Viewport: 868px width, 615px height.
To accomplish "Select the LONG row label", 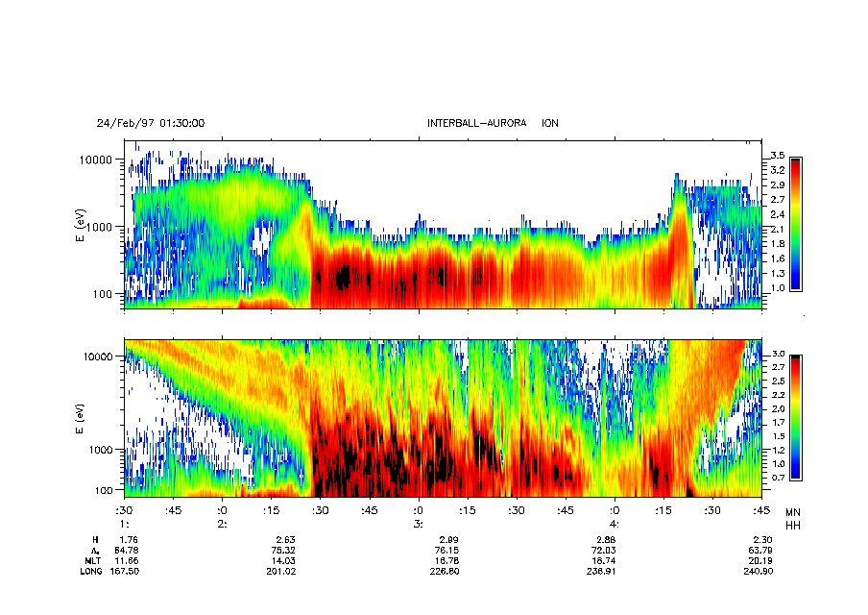I will [x=90, y=572].
